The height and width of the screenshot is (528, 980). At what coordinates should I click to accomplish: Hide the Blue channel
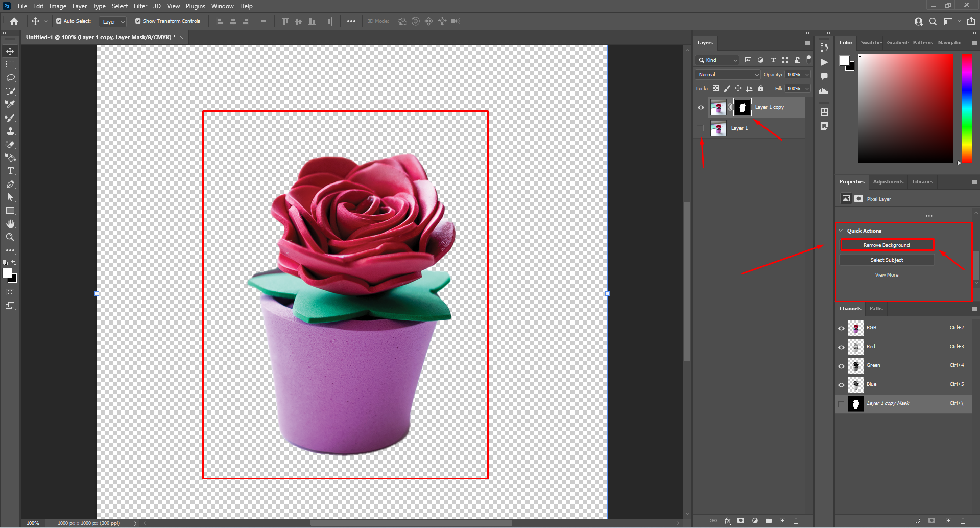841,384
